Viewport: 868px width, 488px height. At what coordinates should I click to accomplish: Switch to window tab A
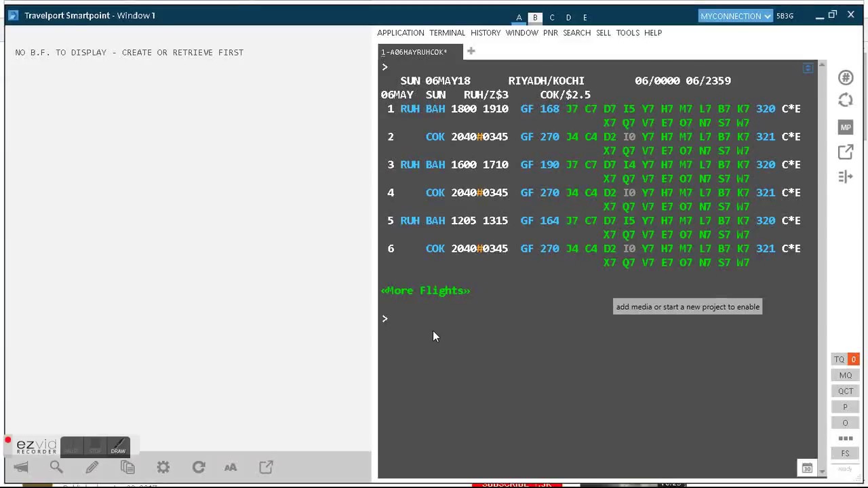tap(519, 18)
